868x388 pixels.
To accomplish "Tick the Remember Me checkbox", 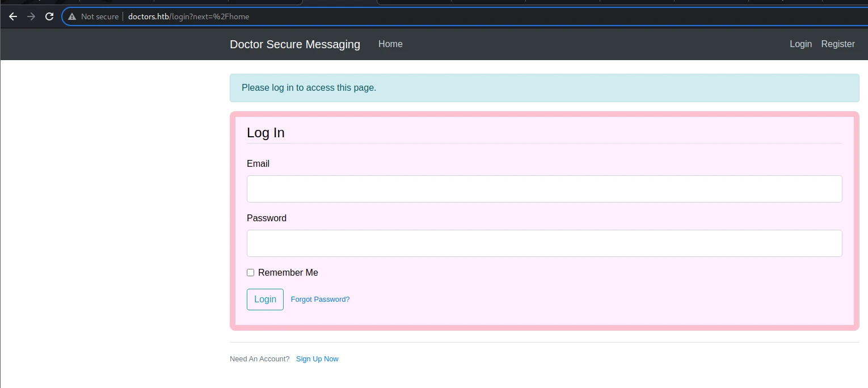I will pyautogui.click(x=250, y=273).
